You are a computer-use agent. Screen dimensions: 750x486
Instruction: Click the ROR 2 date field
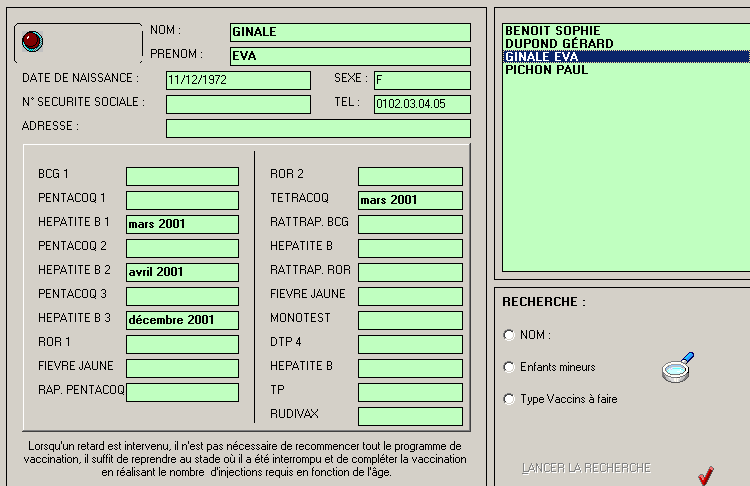point(410,176)
